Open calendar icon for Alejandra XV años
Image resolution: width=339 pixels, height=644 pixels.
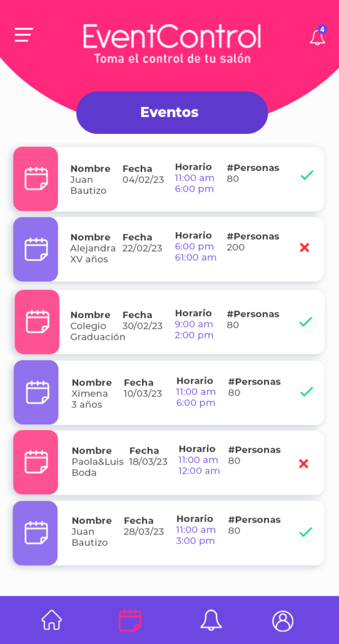click(x=36, y=249)
